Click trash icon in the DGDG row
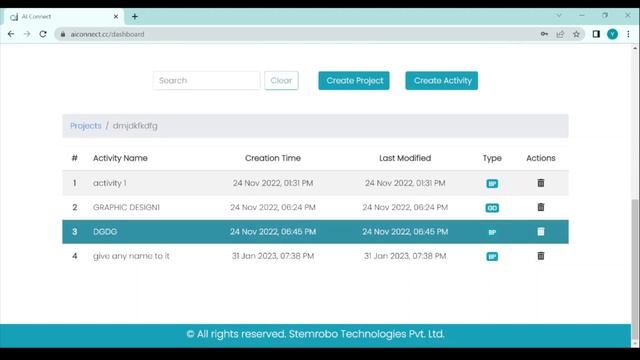This screenshot has width=640, height=360. coord(541,232)
